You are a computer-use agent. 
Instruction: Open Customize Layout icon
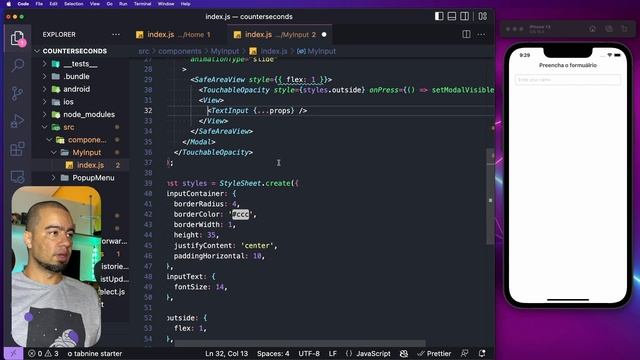pyautogui.click(x=483, y=16)
